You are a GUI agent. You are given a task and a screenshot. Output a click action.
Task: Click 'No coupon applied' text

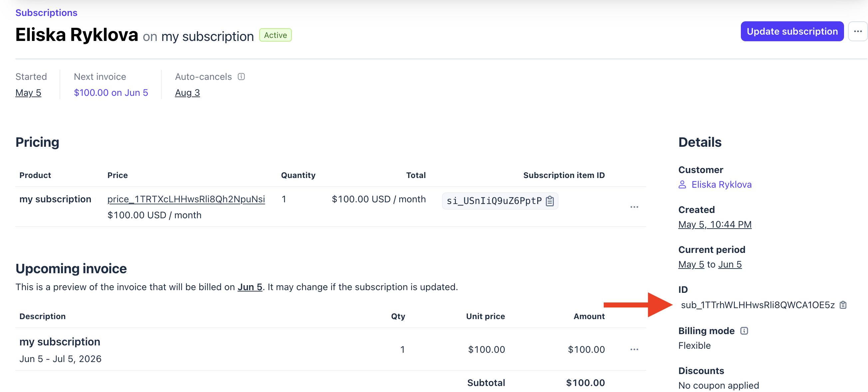pos(718,385)
